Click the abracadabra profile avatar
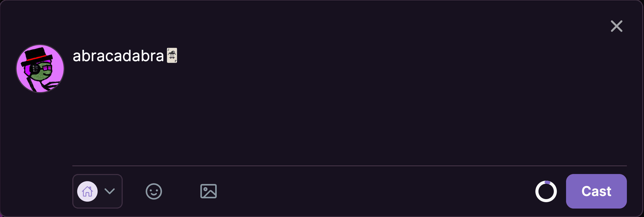Image resolution: width=644 pixels, height=217 pixels. point(40,69)
